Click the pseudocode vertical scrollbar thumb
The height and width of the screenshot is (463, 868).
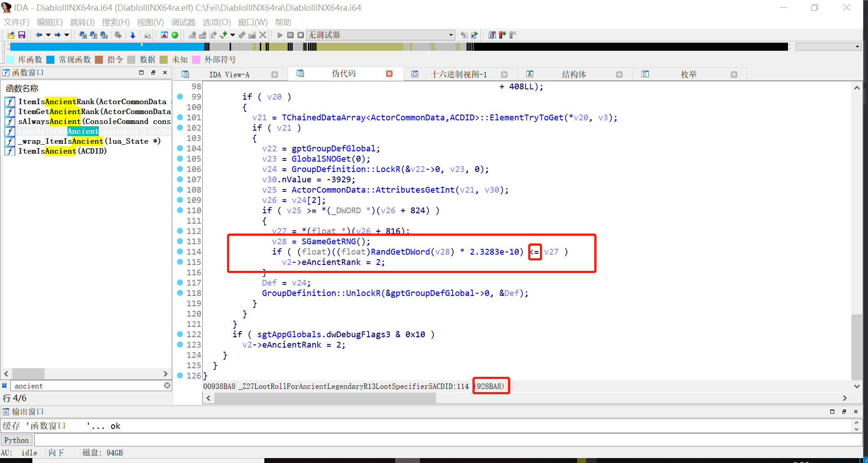click(857, 347)
